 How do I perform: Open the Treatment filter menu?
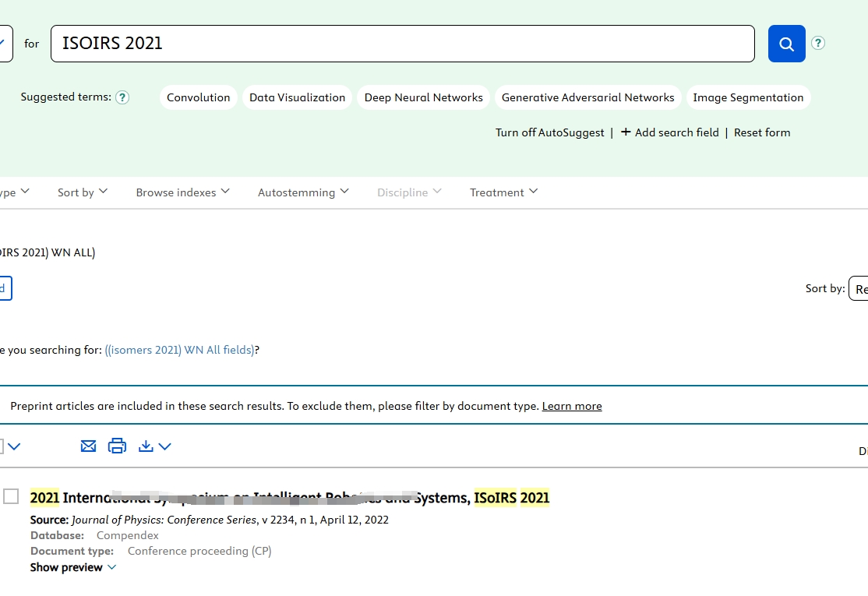[x=503, y=192]
